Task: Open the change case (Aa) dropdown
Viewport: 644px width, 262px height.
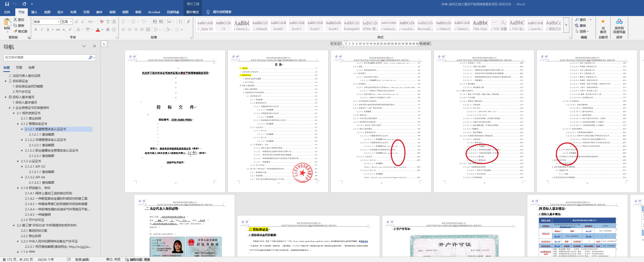Action: pyautogui.click(x=91, y=22)
